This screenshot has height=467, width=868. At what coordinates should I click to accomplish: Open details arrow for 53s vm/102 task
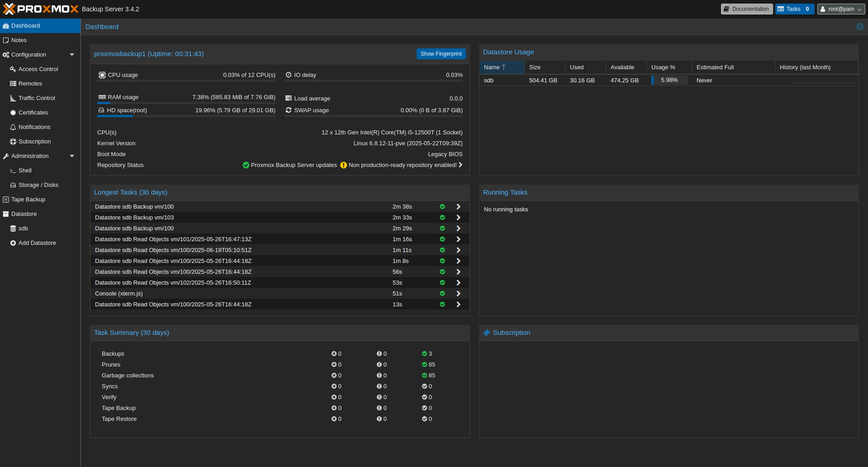tap(458, 283)
